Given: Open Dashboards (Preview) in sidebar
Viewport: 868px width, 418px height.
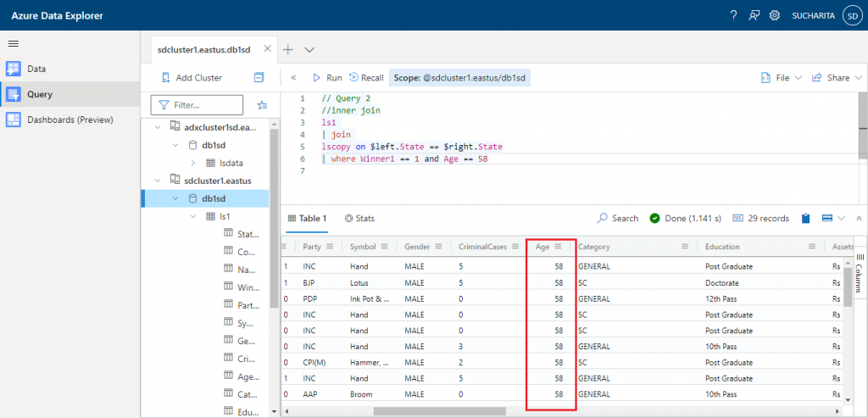Looking at the screenshot, I should pos(70,120).
